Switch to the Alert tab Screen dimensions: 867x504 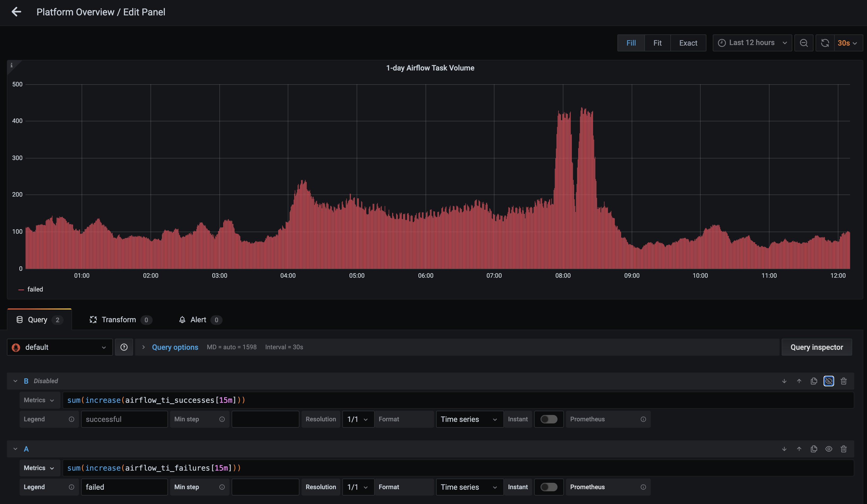(198, 319)
